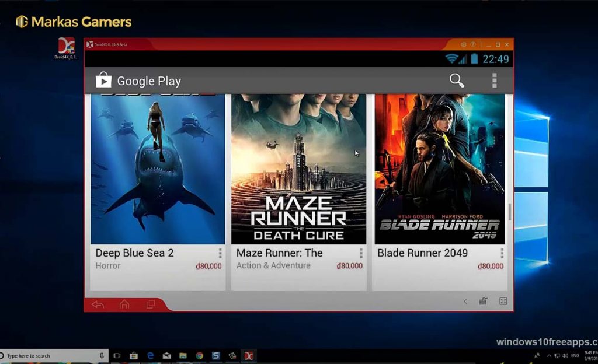Open Droid4X settings gear in title bar
Image resolution: width=598 pixels, height=364 pixels.
463,44
